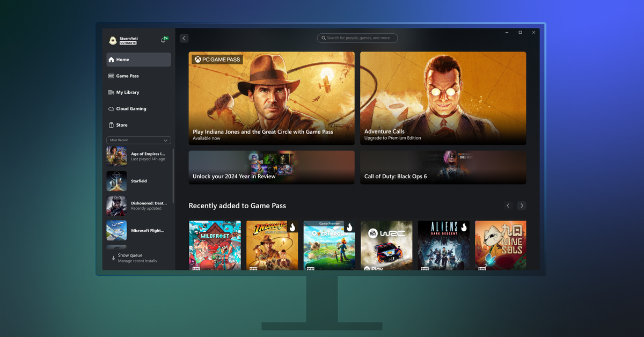Open the Store from the sidebar
This screenshot has width=644, height=337.
111,124
